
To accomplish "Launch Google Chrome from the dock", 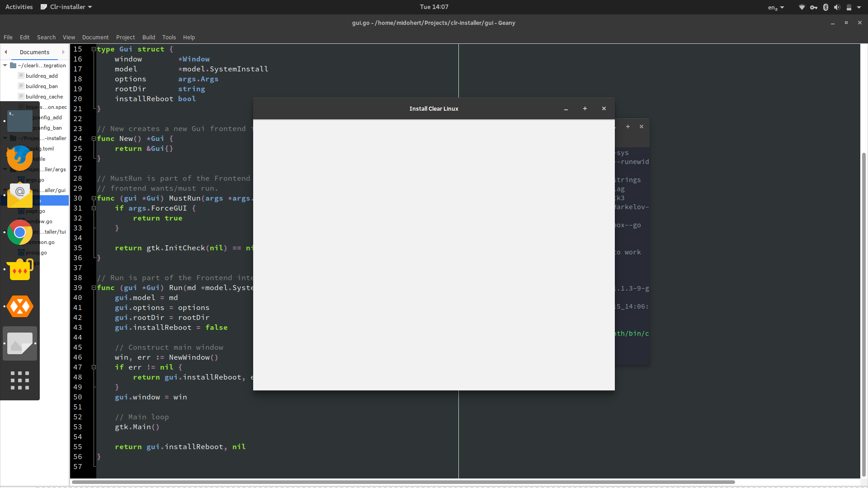I will 20,232.
